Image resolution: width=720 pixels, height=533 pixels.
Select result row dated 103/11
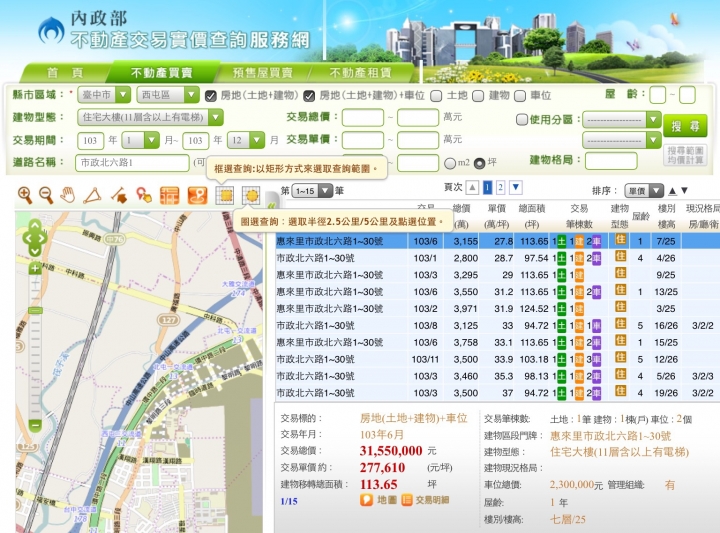pyautogui.click(x=497, y=359)
